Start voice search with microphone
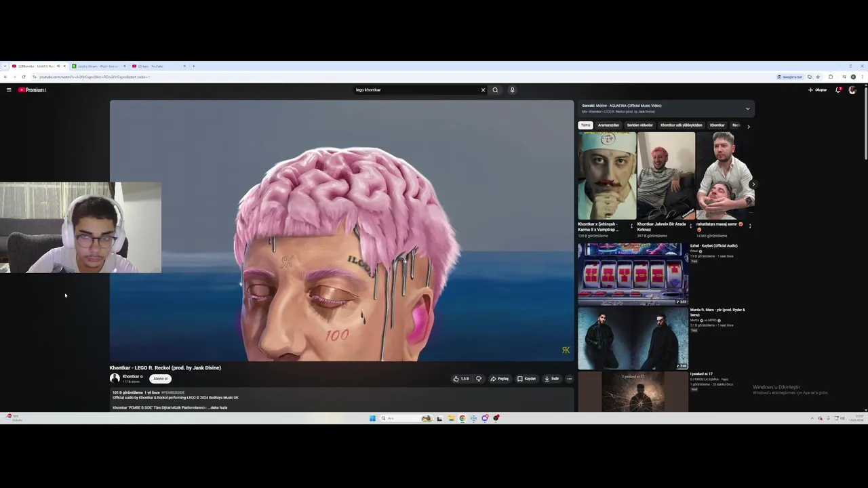Image resolution: width=868 pixels, height=488 pixels. 512,89
